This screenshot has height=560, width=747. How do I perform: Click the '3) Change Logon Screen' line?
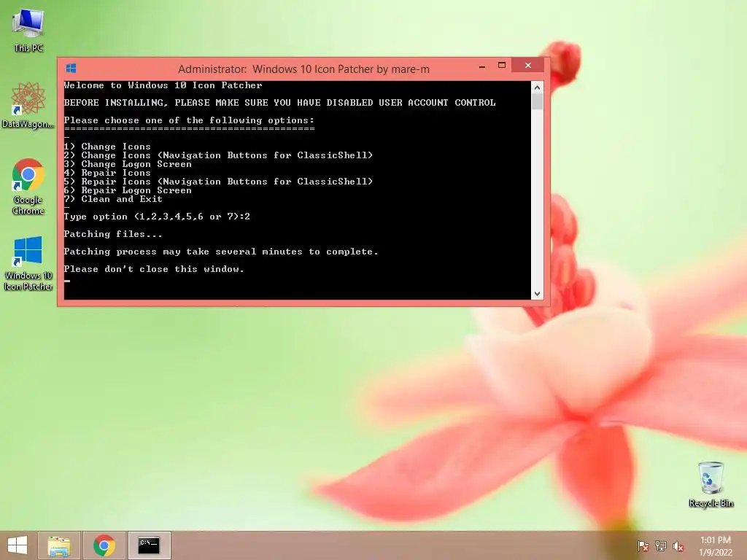click(x=128, y=164)
